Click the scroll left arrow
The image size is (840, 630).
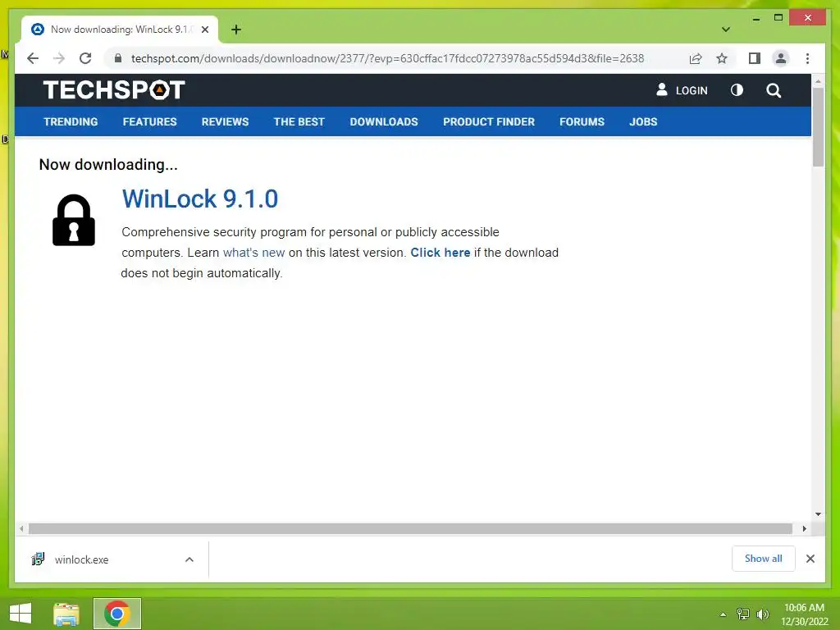(21, 529)
